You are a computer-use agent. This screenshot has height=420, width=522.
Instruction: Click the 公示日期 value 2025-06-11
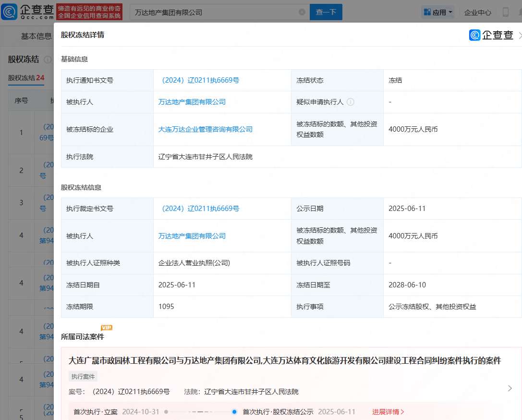coord(407,209)
